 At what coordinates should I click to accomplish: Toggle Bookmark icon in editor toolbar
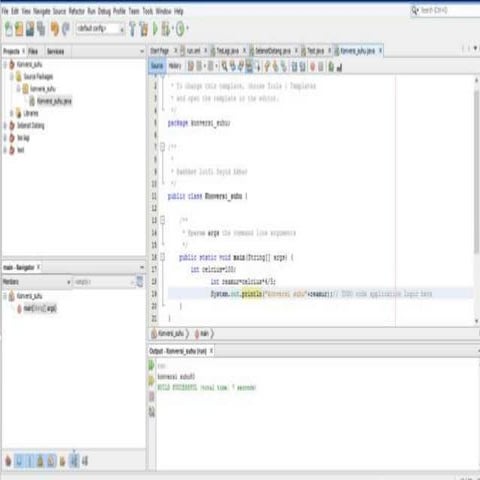coord(284,67)
